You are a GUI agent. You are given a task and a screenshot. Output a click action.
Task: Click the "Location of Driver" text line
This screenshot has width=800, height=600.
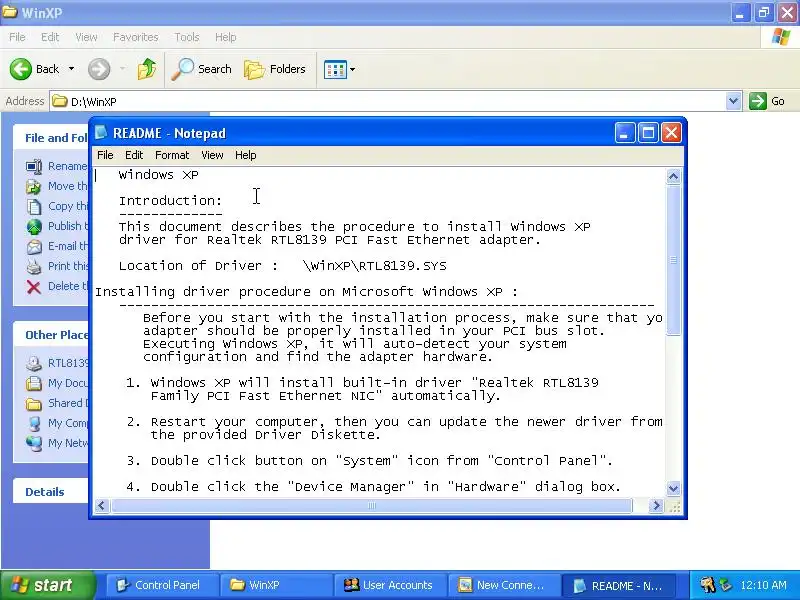(283, 266)
